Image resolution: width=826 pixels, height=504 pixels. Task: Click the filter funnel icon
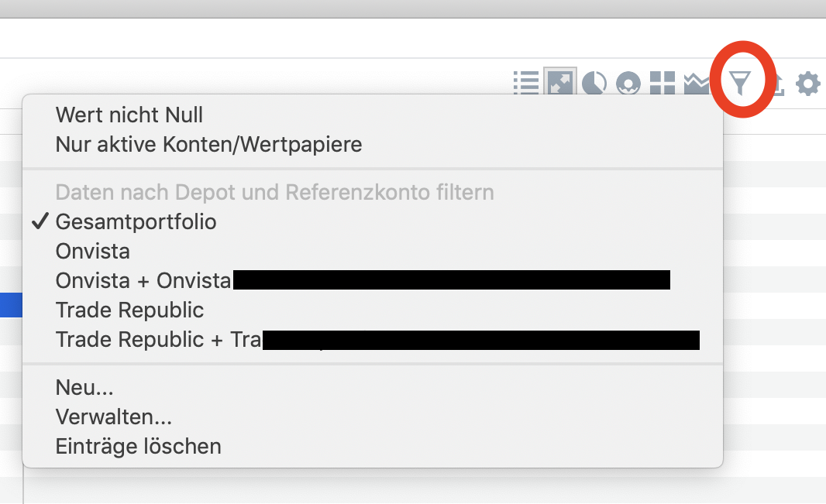click(x=742, y=82)
